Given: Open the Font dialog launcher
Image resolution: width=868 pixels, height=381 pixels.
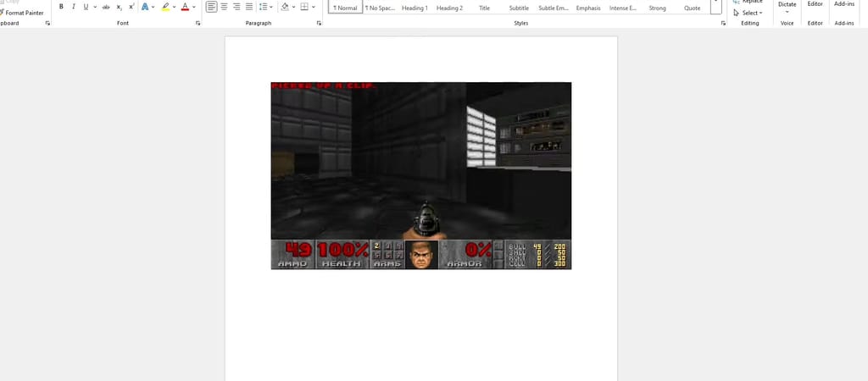Looking at the screenshot, I should pyautogui.click(x=198, y=24).
